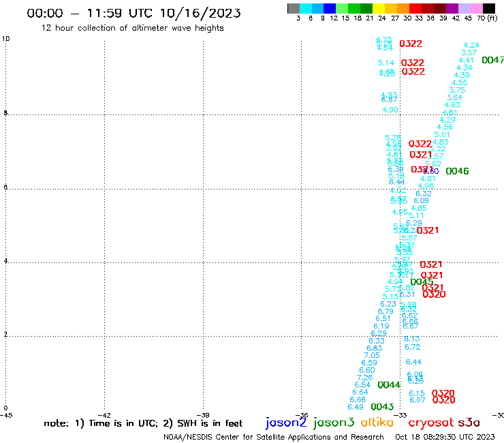The height and width of the screenshot is (443, 504).
Task: Click the green track time label 0043
Action: pyautogui.click(x=382, y=407)
